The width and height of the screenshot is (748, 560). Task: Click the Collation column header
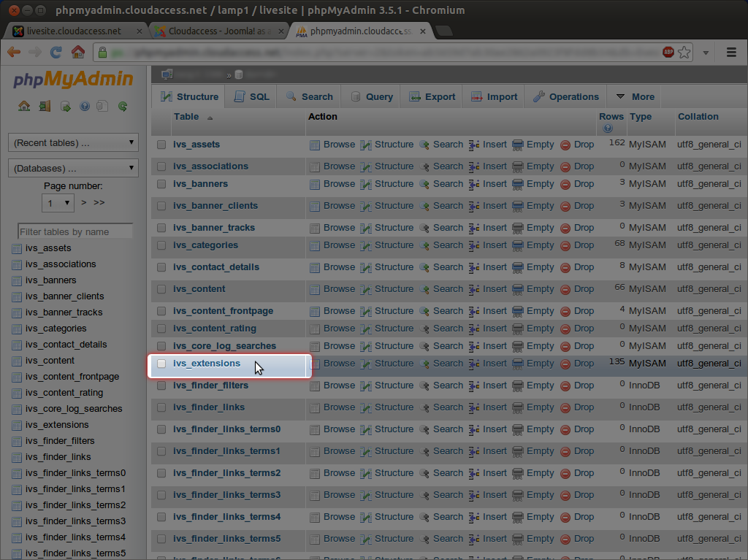[x=698, y=117]
